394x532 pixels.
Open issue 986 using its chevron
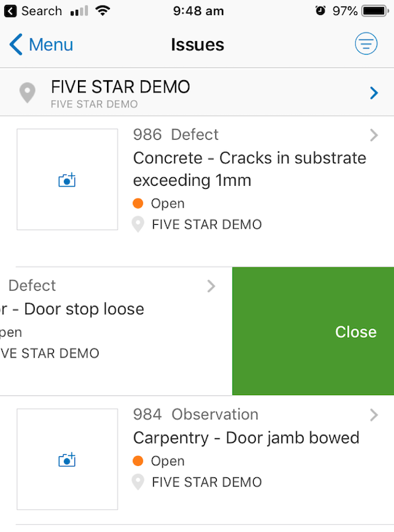click(374, 135)
